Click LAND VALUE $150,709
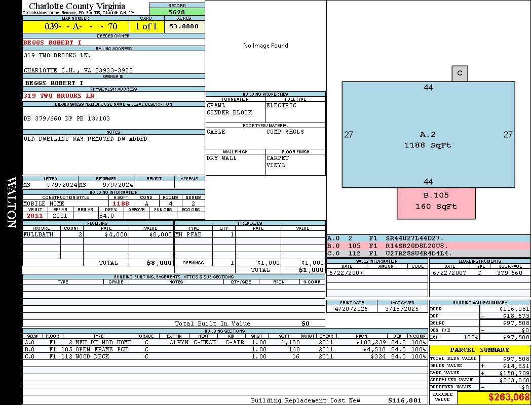This screenshot has width=532, height=405. coord(514,373)
